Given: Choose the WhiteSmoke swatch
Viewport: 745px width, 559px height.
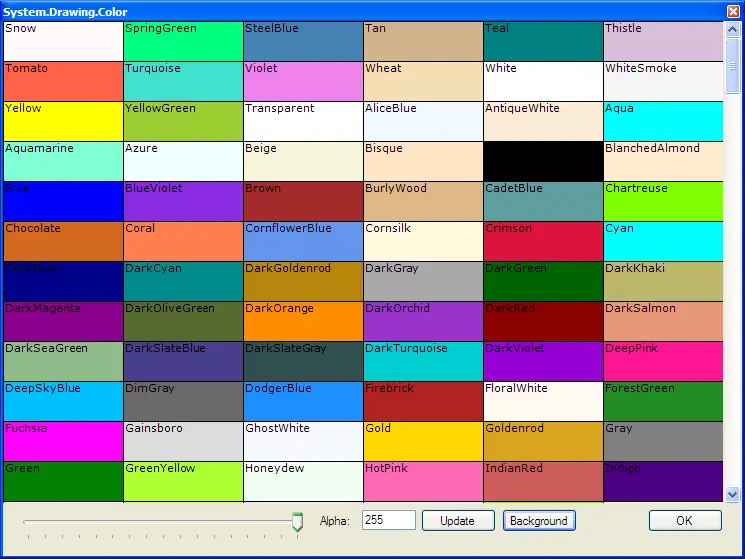Looking at the screenshot, I should [663, 81].
